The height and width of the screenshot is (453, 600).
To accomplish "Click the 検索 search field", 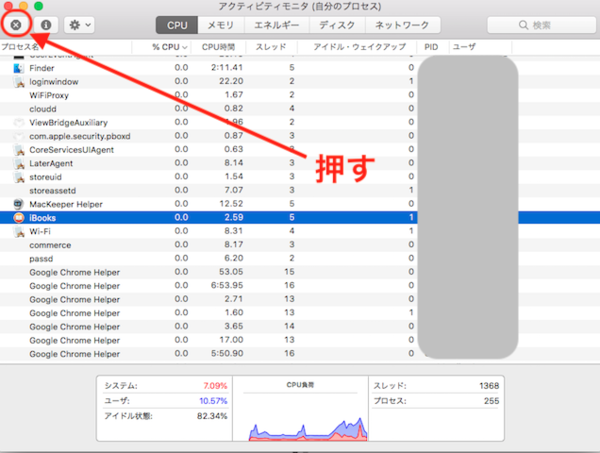I will pyautogui.click(x=533, y=24).
